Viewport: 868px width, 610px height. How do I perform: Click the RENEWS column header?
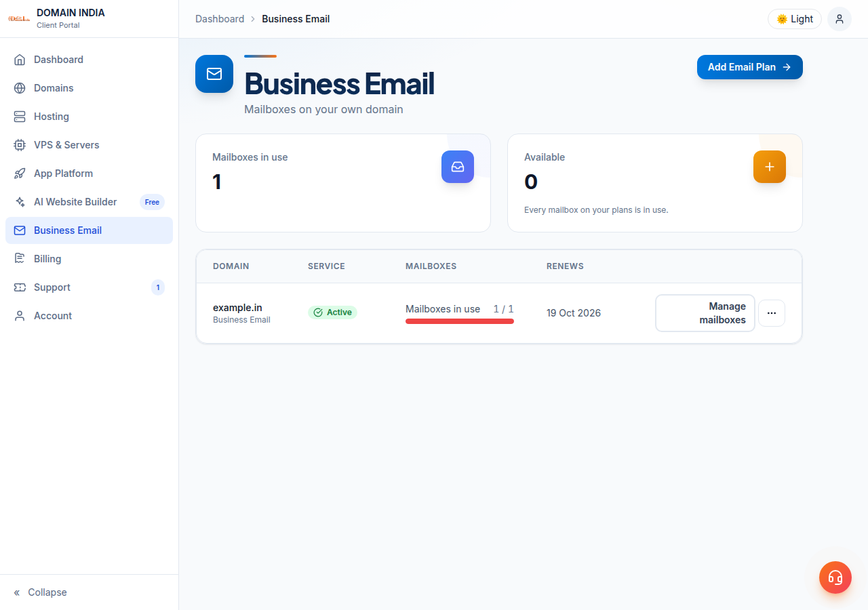(x=565, y=266)
